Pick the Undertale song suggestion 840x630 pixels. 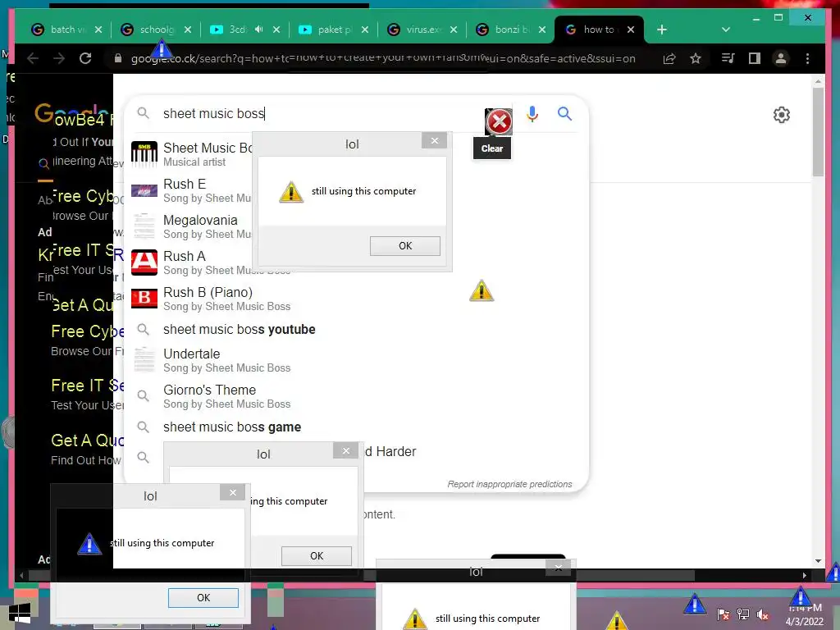click(356, 360)
